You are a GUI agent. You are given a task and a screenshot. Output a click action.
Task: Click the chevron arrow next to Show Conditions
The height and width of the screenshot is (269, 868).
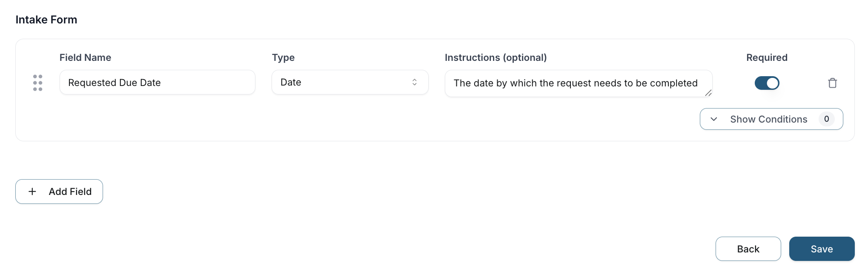click(714, 119)
